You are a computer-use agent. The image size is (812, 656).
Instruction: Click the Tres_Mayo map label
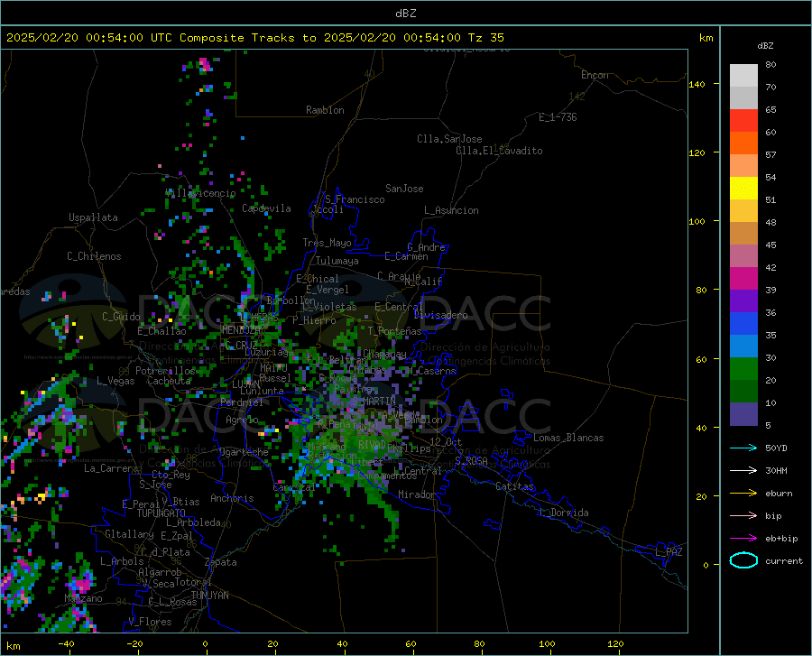327,243
